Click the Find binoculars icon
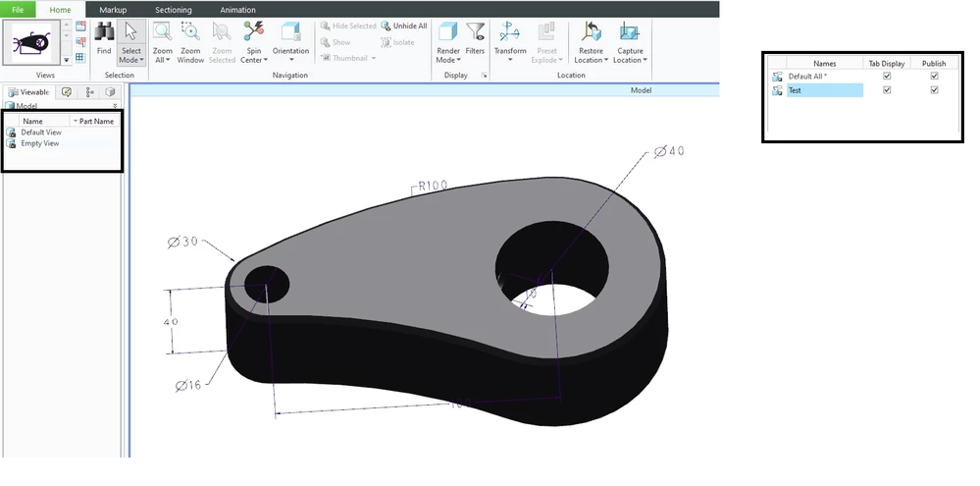This screenshot has width=980, height=486. 104,31
